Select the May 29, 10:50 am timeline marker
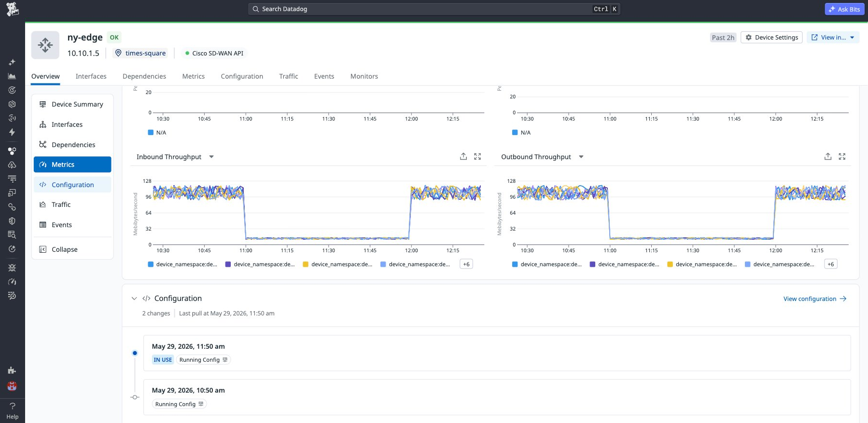Image resolution: width=868 pixels, height=423 pixels. tap(135, 397)
